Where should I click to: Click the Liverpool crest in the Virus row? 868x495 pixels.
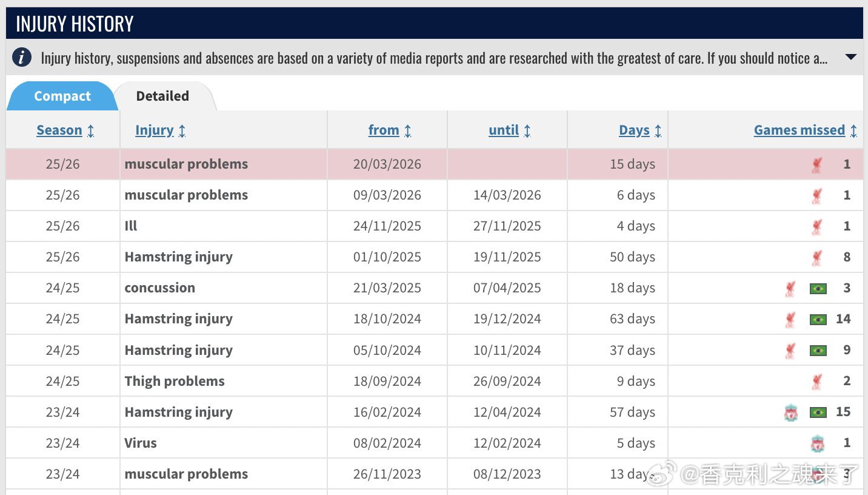(817, 443)
